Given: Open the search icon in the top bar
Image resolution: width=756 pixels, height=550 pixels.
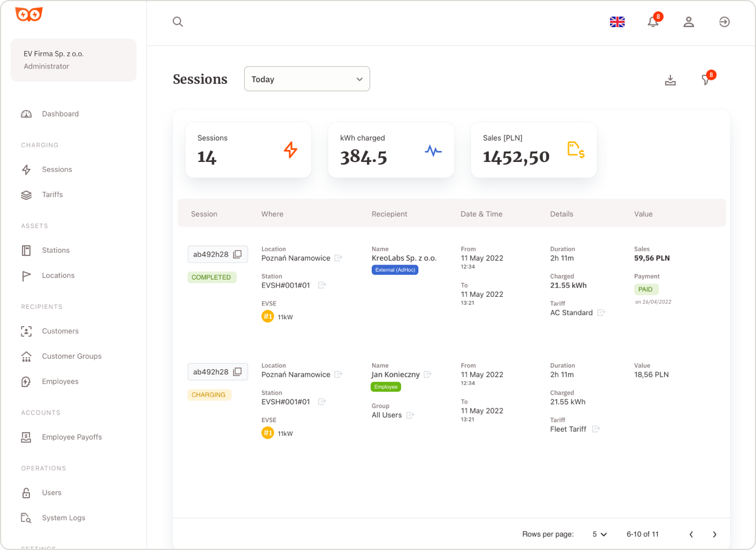Looking at the screenshot, I should 178,21.
